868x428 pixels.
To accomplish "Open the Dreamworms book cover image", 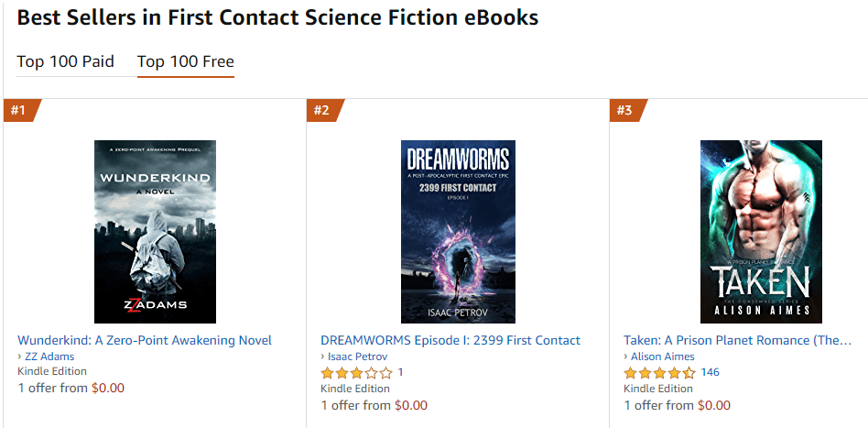I will [x=458, y=232].
